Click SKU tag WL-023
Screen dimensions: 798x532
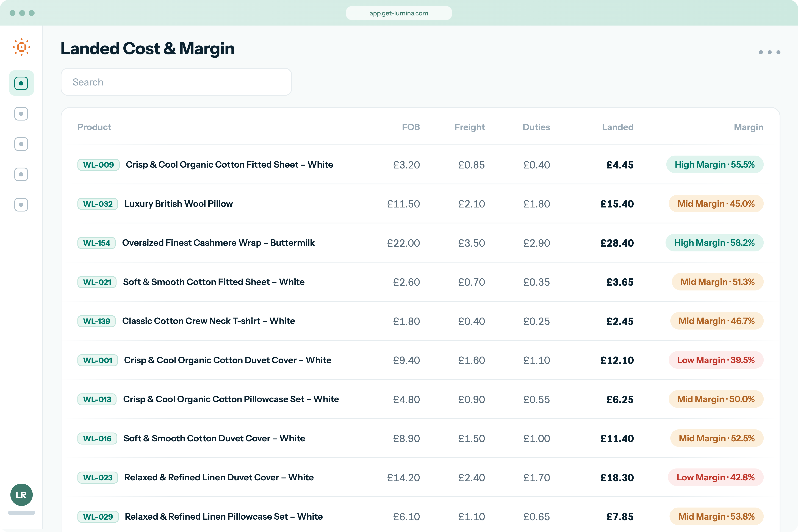(98, 478)
